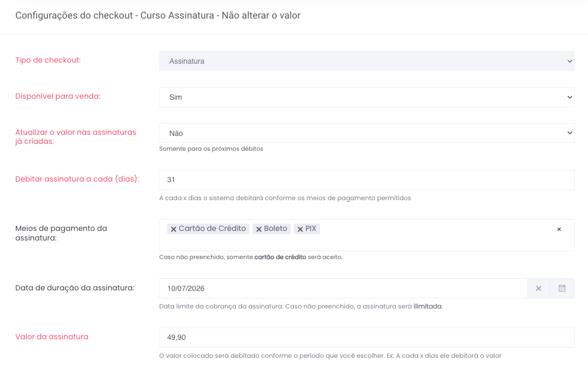Click the Cartão de Crédito tag text

tap(212, 228)
